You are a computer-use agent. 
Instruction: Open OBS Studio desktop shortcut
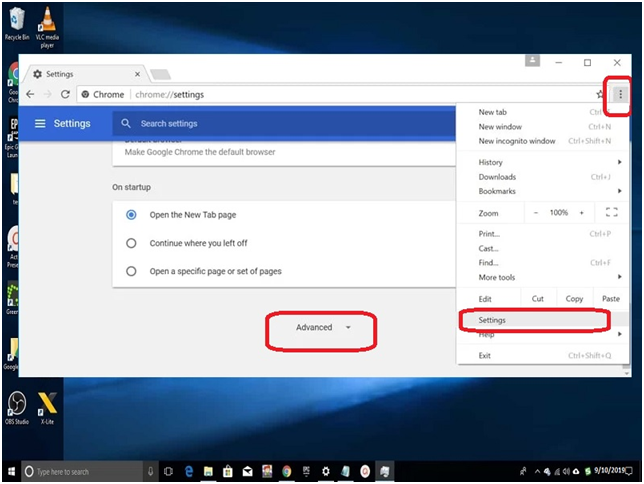click(17, 407)
